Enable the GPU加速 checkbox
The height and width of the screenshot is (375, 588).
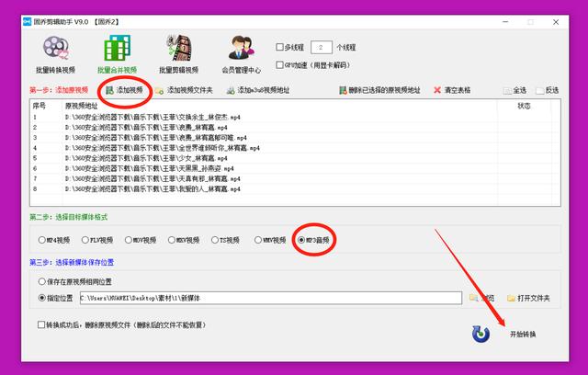pos(279,65)
